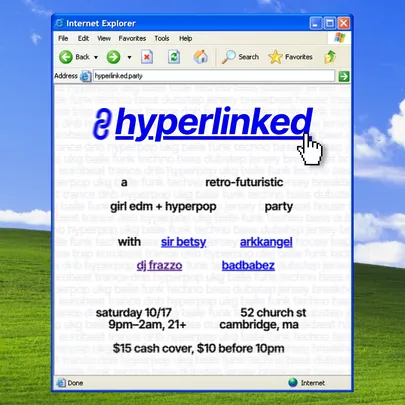Click the 'girl edm + hyperpop' text
This screenshot has width=405, height=405.
click(x=163, y=207)
